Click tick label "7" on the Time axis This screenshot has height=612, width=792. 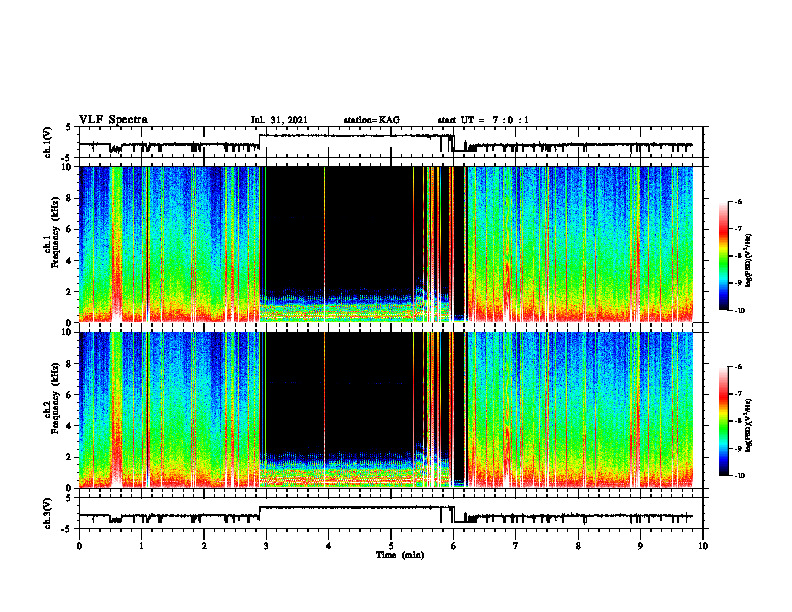pyautogui.click(x=516, y=546)
